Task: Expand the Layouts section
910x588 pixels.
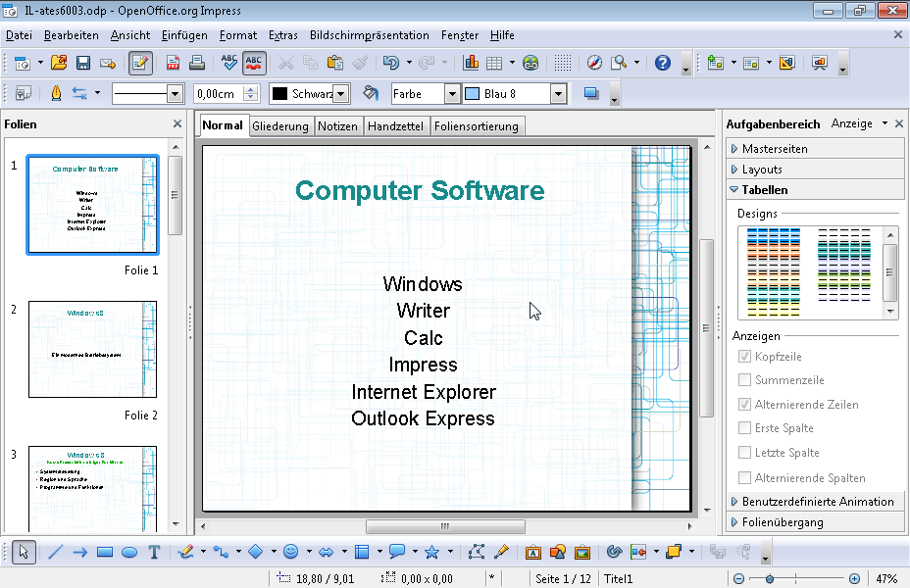Action: 815,170
